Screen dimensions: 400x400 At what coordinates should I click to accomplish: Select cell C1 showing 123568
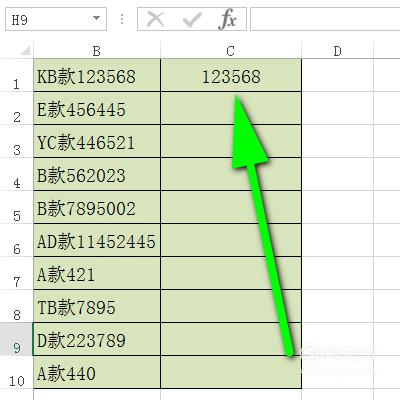pyautogui.click(x=231, y=75)
